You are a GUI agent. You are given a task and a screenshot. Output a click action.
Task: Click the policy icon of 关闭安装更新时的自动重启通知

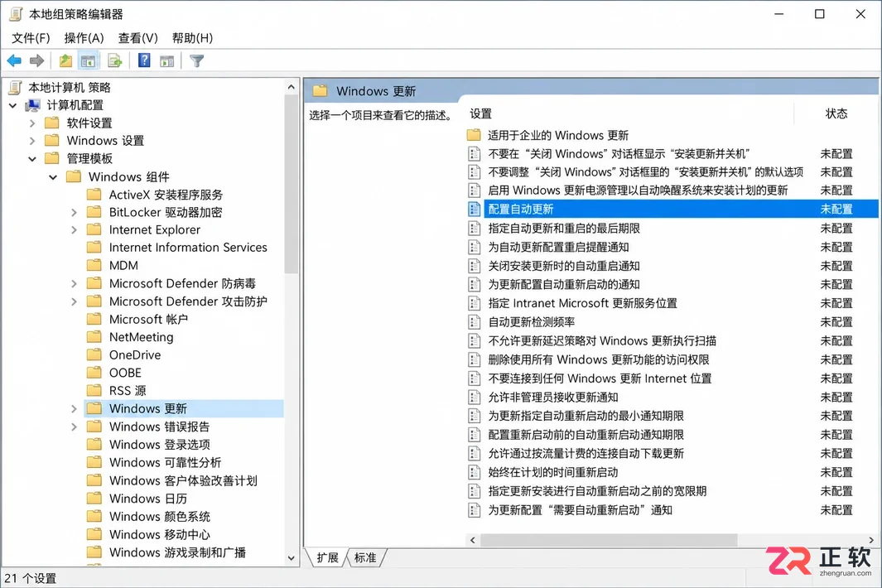point(475,266)
